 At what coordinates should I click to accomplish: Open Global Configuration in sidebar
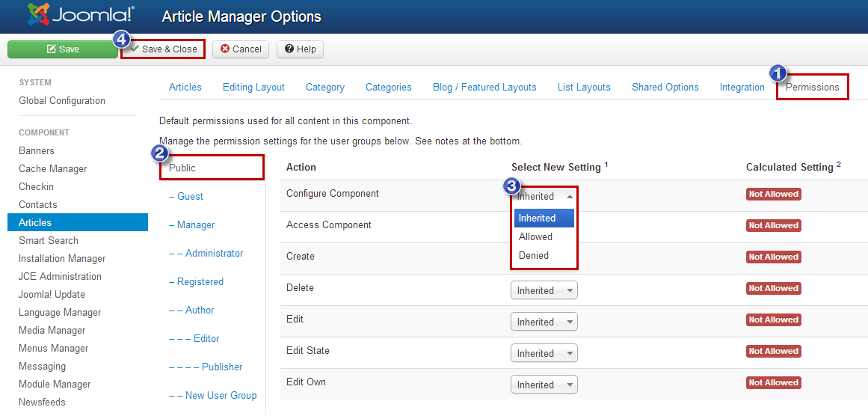pos(62,101)
